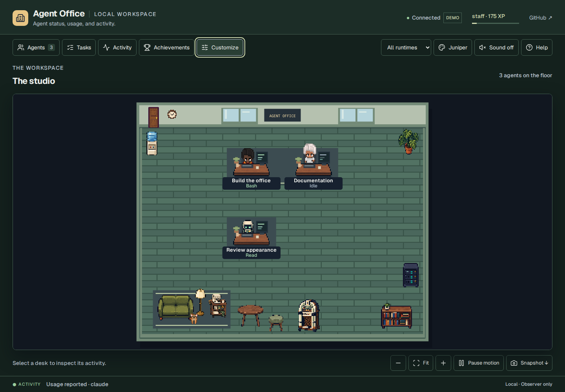Click the '3 agents on the floor' text
Image resolution: width=565 pixels, height=392 pixels.
(525, 75)
